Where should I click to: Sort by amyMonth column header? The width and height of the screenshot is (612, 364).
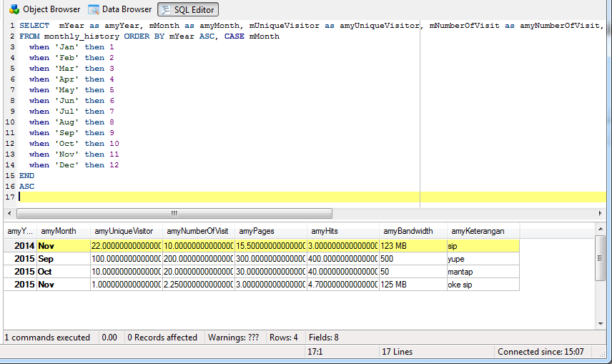click(x=64, y=231)
